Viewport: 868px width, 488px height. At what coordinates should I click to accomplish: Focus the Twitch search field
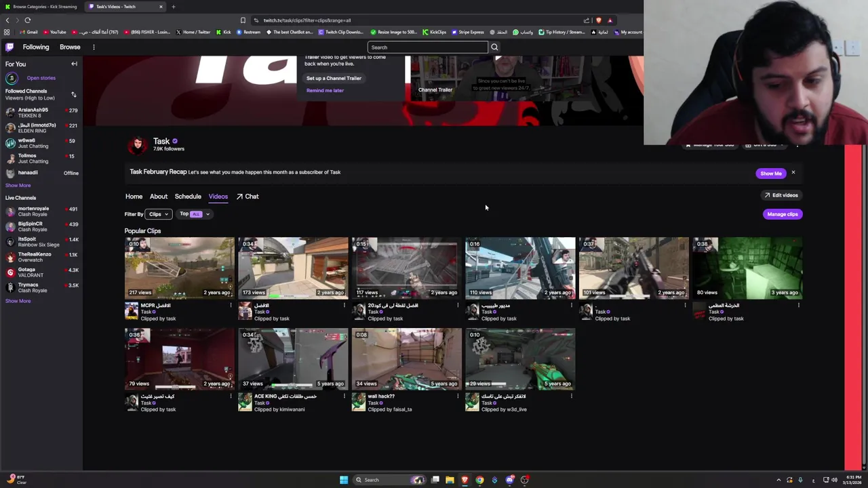click(x=428, y=47)
